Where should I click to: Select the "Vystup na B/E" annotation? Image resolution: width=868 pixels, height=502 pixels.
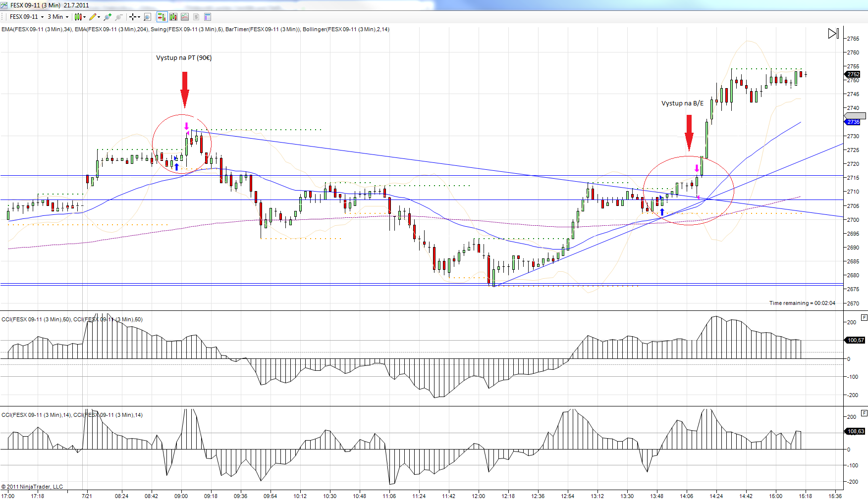tap(682, 103)
